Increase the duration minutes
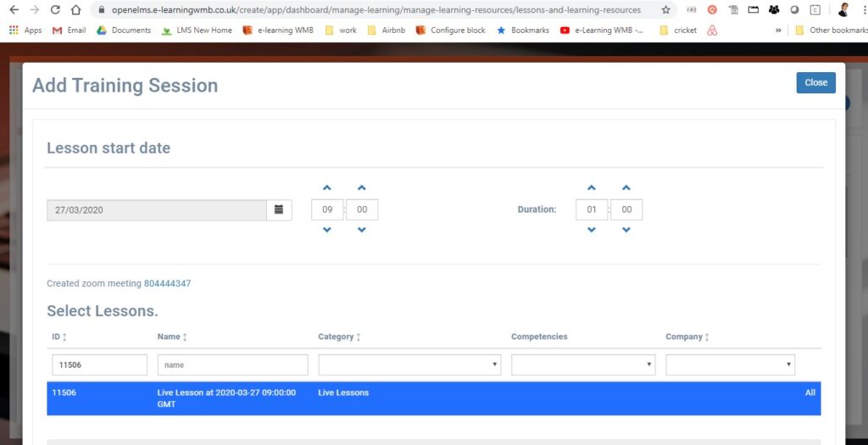Viewport: 868px width, 445px height. pos(626,188)
